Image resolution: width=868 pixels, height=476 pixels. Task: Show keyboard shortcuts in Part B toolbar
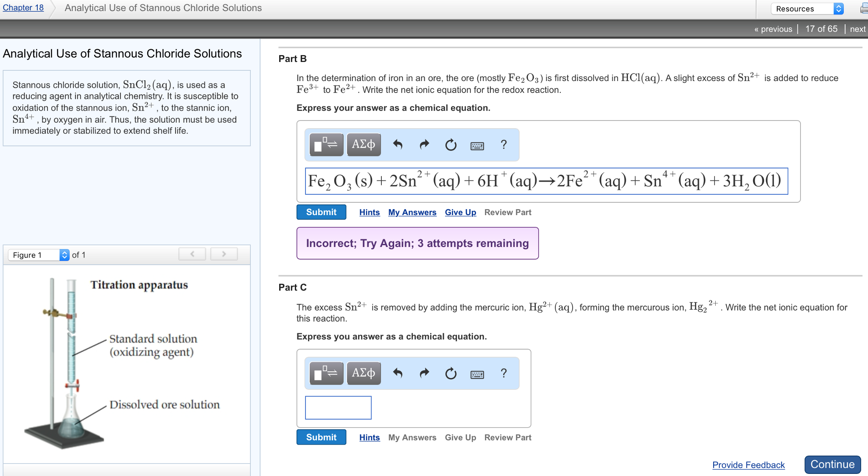477,146
